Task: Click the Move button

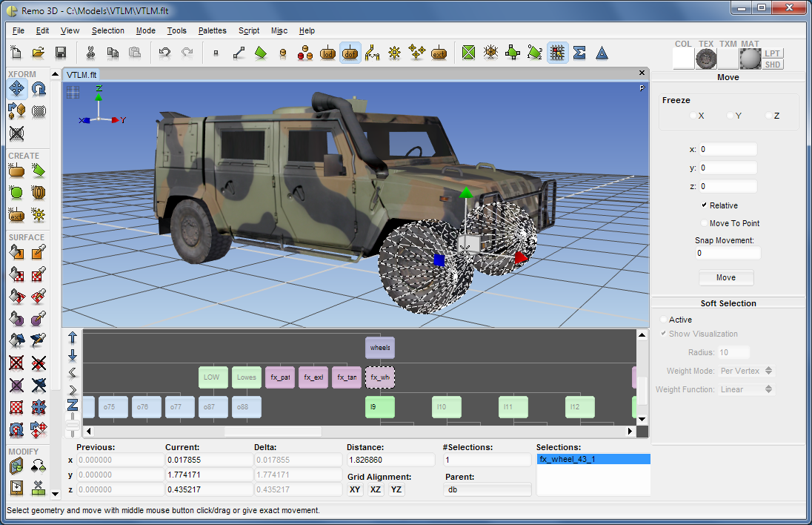Action: point(726,278)
